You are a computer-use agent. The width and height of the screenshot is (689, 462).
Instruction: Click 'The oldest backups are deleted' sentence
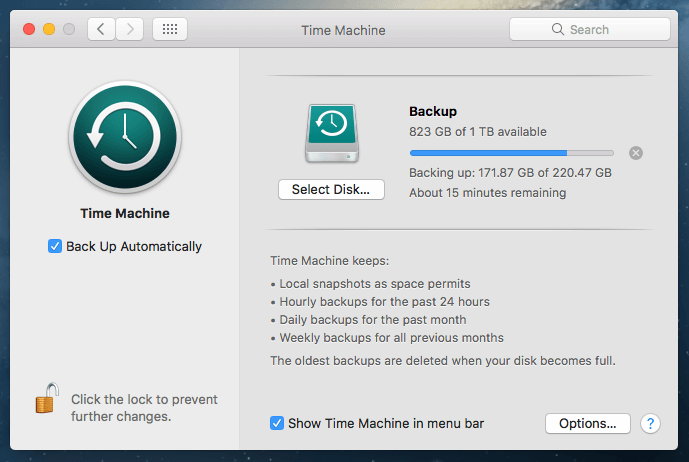click(x=443, y=361)
